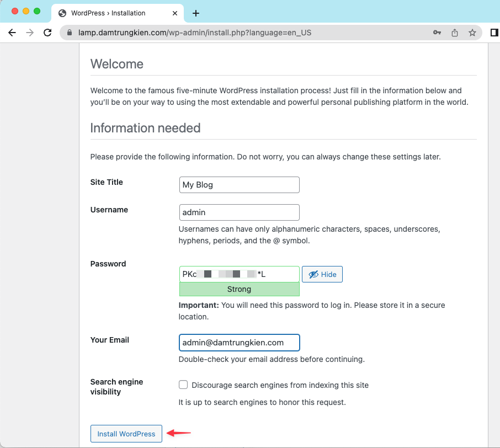Click the Username input field
The height and width of the screenshot is (448, 500).
tap(239, 212)
